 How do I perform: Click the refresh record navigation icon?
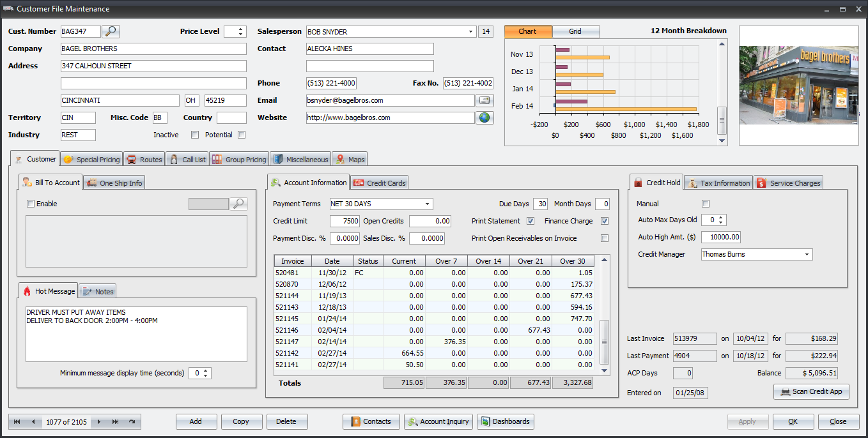(x=132, y=421)
